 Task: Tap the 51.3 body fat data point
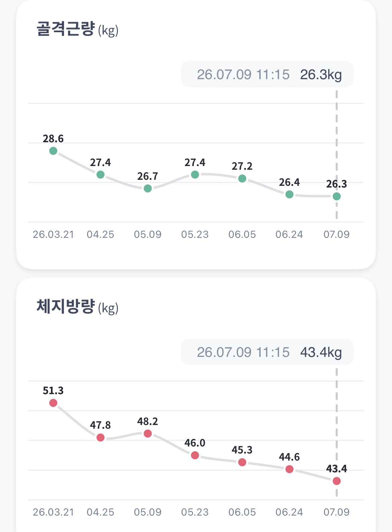click(53, 403)
